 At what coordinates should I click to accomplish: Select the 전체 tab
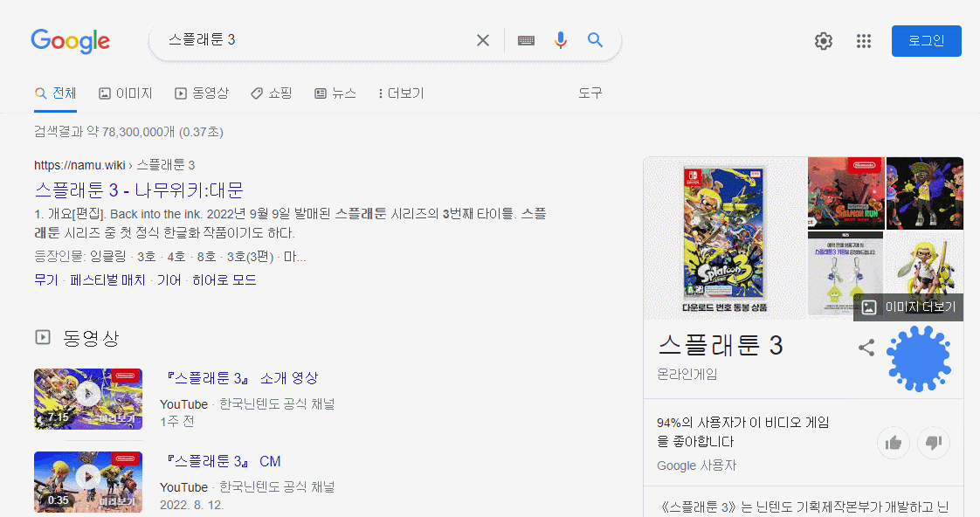tap(56, 93)
